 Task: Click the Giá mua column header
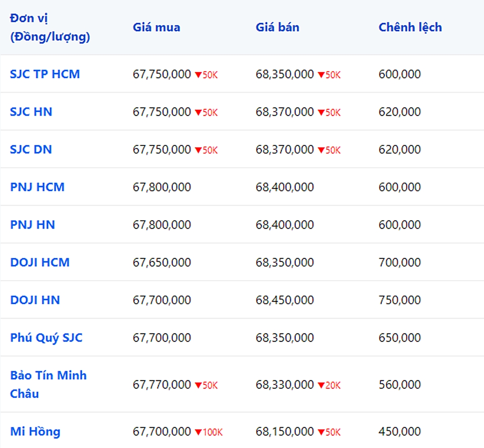tap(156, 27)
